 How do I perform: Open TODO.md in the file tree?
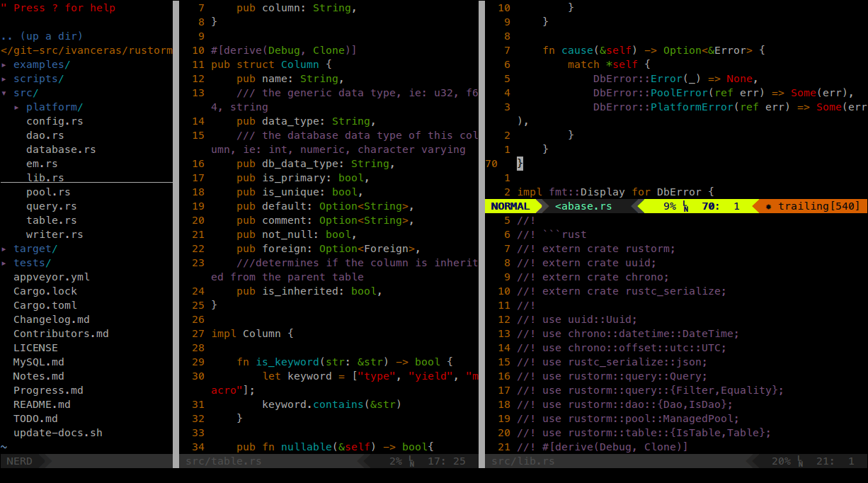pos(35,419)
